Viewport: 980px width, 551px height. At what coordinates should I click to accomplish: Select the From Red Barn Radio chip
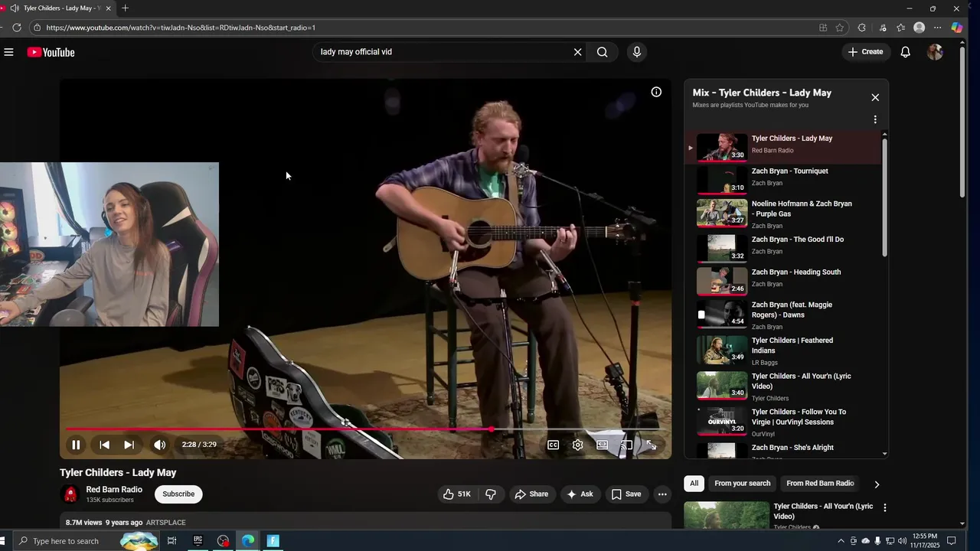coord(820,484)
